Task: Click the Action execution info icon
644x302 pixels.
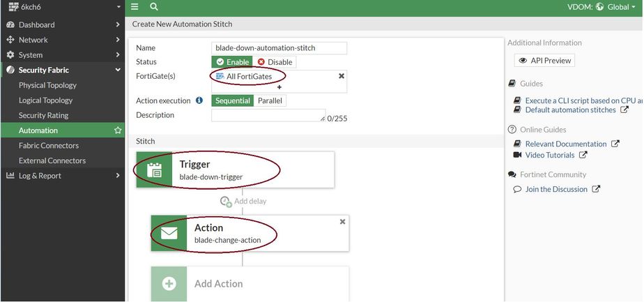Action: (199, 100)
